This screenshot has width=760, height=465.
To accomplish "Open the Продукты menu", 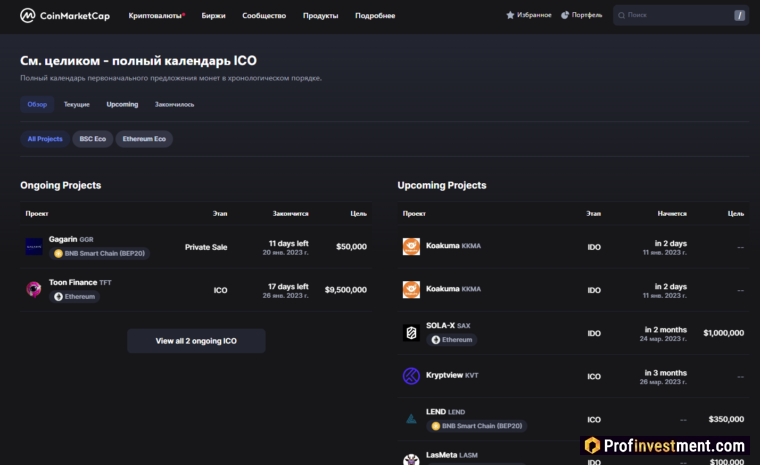I will (320, 16).
